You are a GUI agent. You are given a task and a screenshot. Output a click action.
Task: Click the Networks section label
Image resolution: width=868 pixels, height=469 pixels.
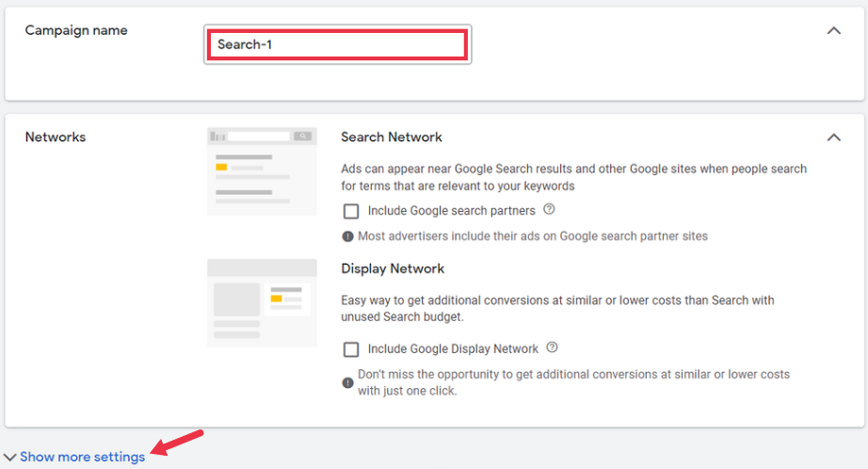point(56,137)
